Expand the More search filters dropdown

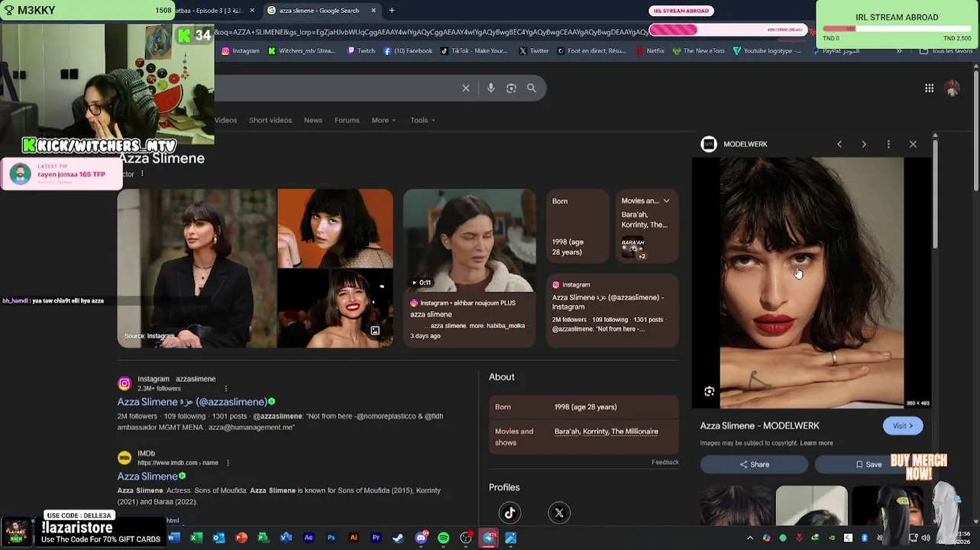pos(383,120)
